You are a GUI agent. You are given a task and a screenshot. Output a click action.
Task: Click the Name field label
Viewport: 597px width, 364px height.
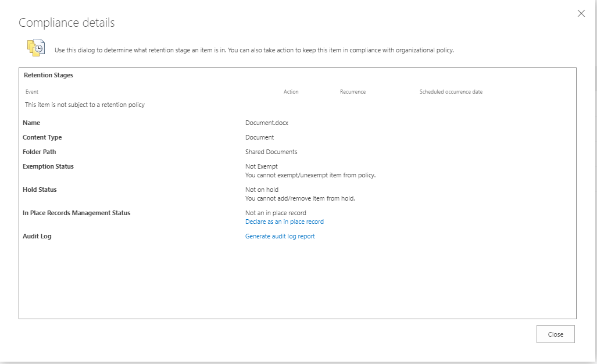(x=31, y=123)
